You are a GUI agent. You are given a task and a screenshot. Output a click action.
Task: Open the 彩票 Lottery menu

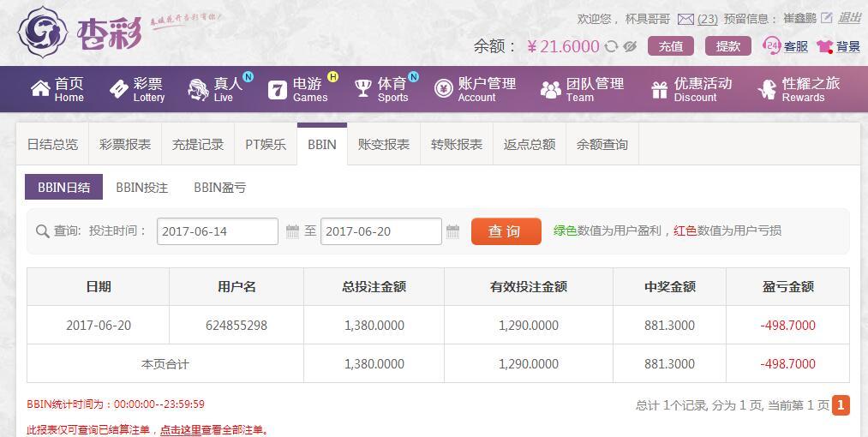tap(137, 89)
